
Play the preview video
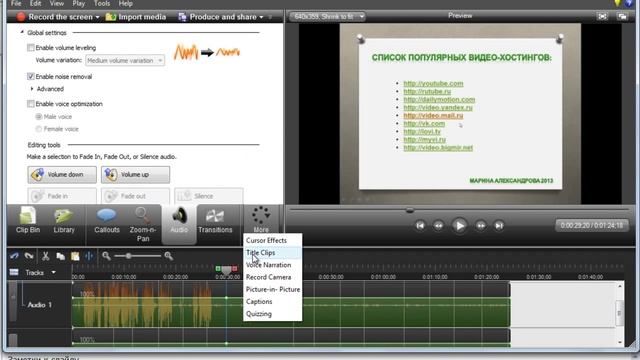[460, 225]
